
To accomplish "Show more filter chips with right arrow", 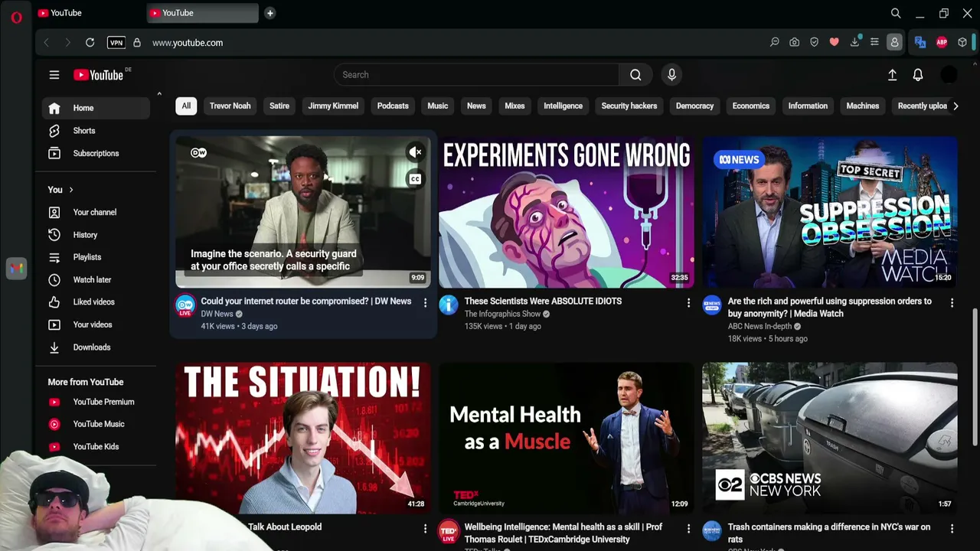I will coord(955,106).
